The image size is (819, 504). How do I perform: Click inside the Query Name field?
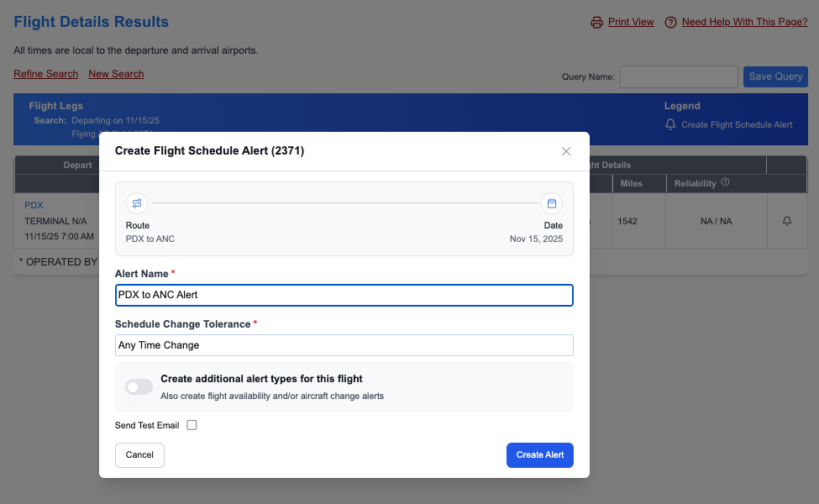[678, 76]
